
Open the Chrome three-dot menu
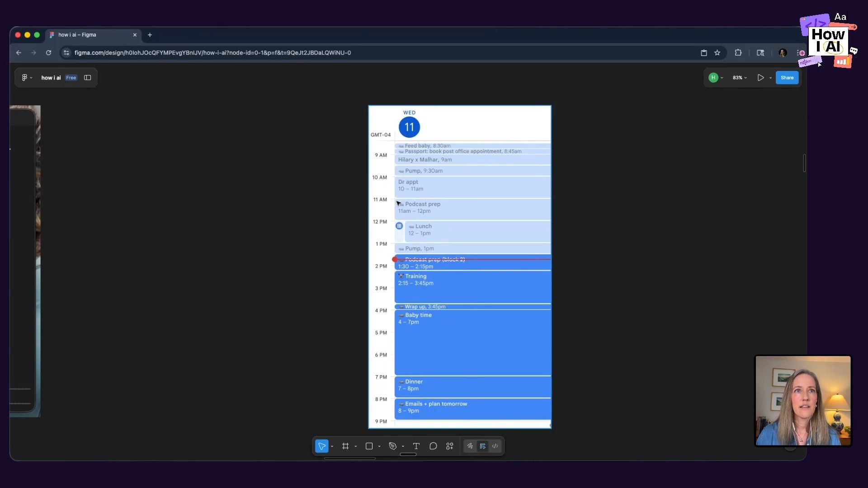pyautogui.click(x=799, y=53)
